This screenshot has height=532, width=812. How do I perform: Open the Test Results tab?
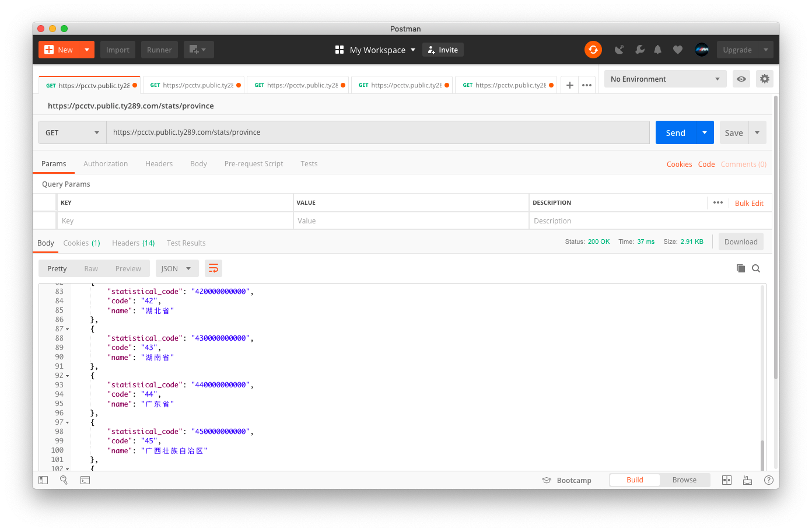186,243
